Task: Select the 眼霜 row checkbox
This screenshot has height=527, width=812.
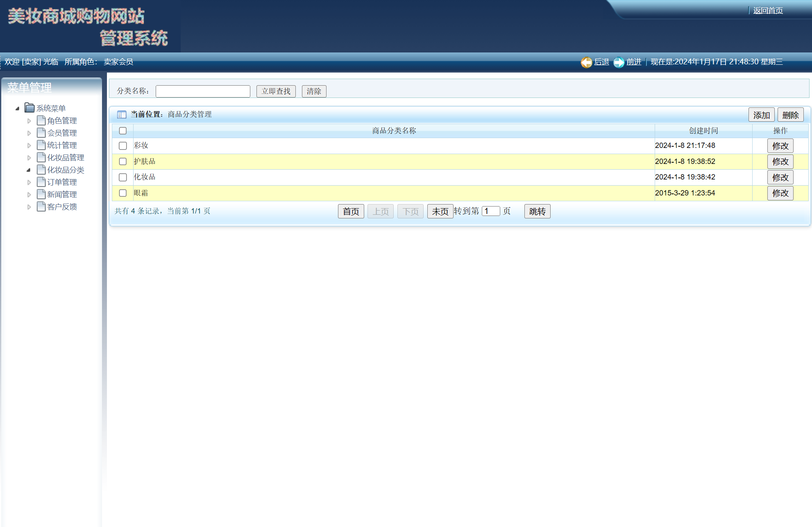Action: 123,193
